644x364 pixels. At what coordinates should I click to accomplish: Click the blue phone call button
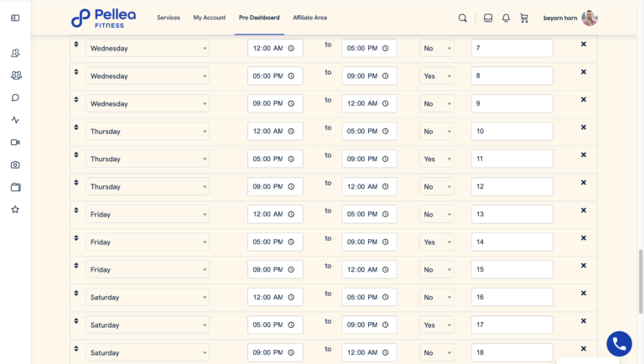point(620,344)
